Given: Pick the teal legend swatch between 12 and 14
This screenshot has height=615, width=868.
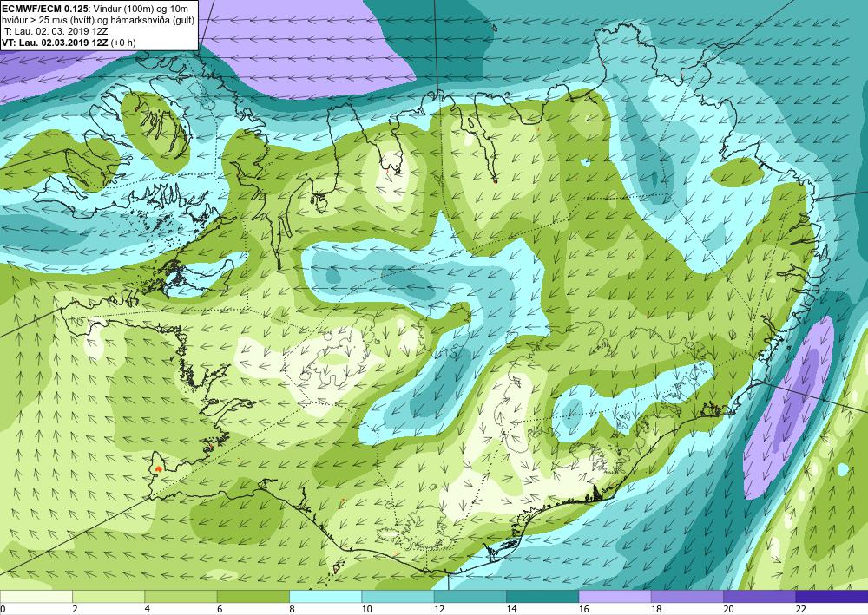Looking at the screenshot, I should coord(470,596).
